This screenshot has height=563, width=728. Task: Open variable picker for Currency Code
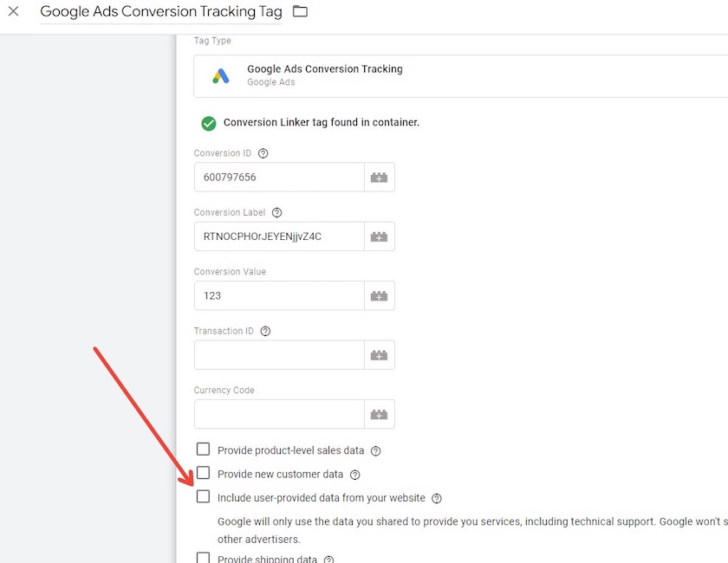click(x=379, y=414)
